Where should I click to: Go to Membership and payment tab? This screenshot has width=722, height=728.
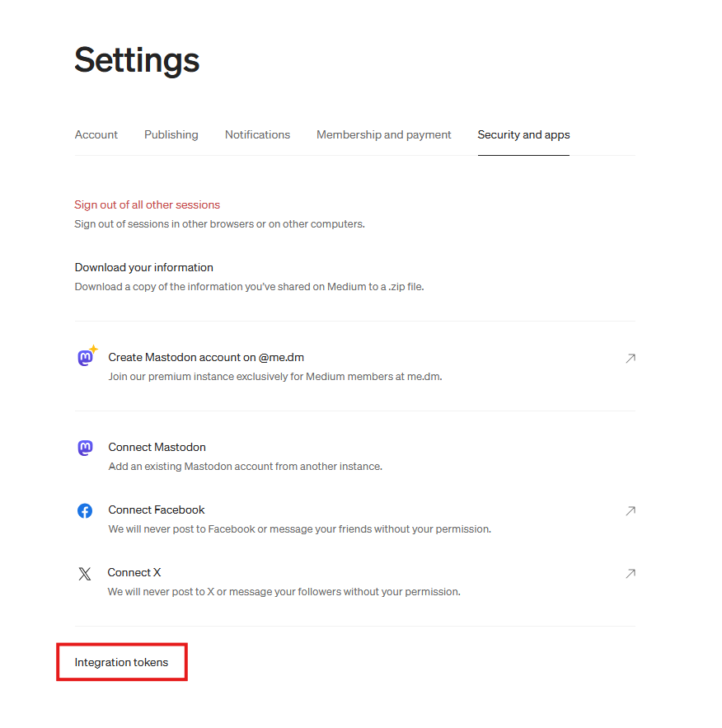pos(384,134)
